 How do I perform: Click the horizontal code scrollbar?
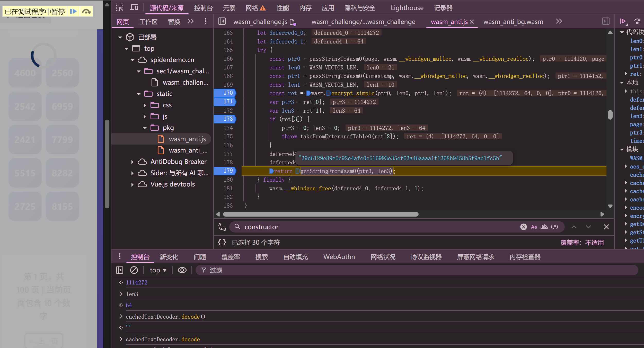point(320,214)
